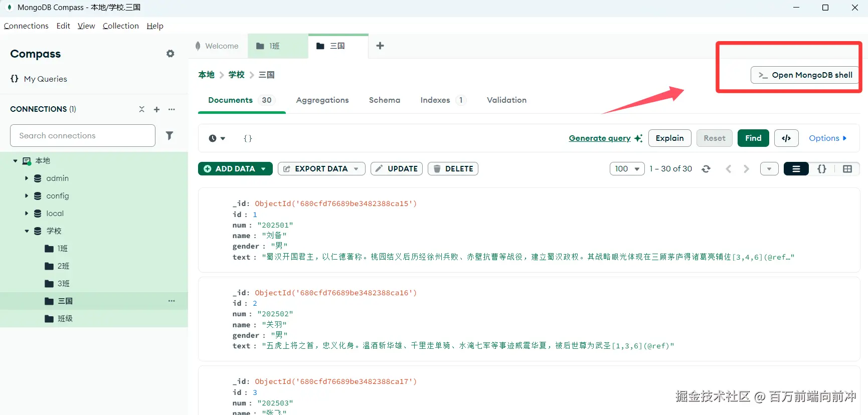Select the 三国 tab

point(338,46)
